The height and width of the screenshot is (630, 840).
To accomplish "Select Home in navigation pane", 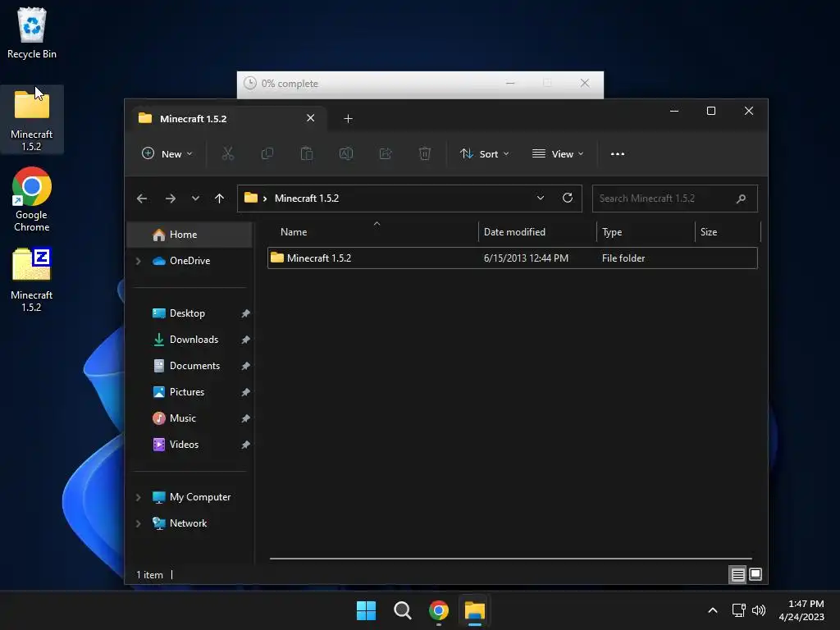I will pos(189,235).
